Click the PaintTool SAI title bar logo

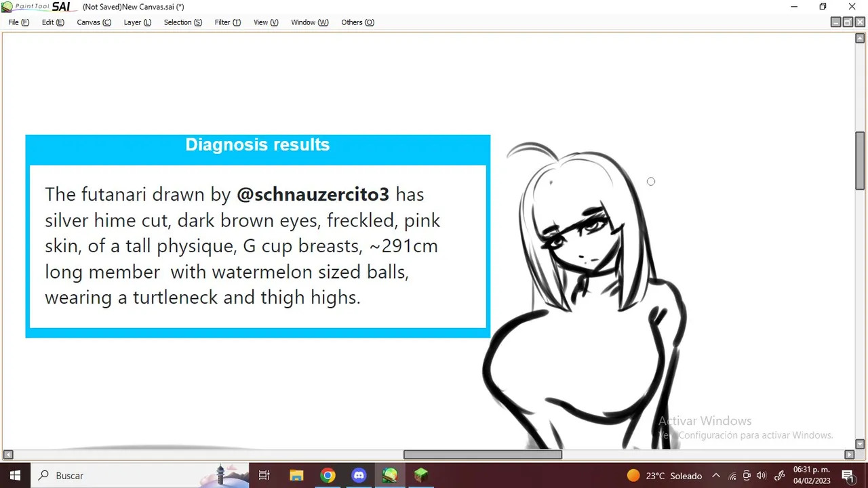[x=36, y=7]
